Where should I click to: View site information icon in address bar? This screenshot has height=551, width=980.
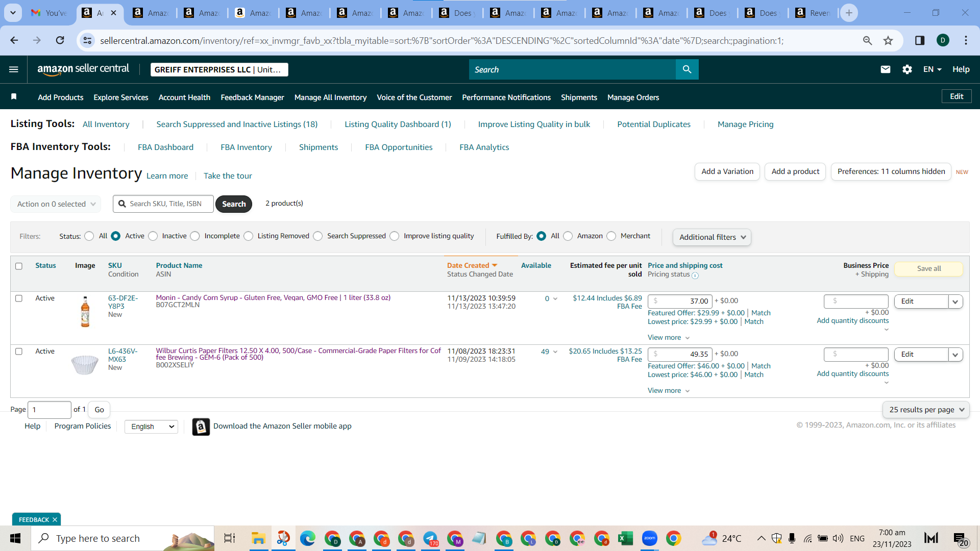tap(88, 40)
